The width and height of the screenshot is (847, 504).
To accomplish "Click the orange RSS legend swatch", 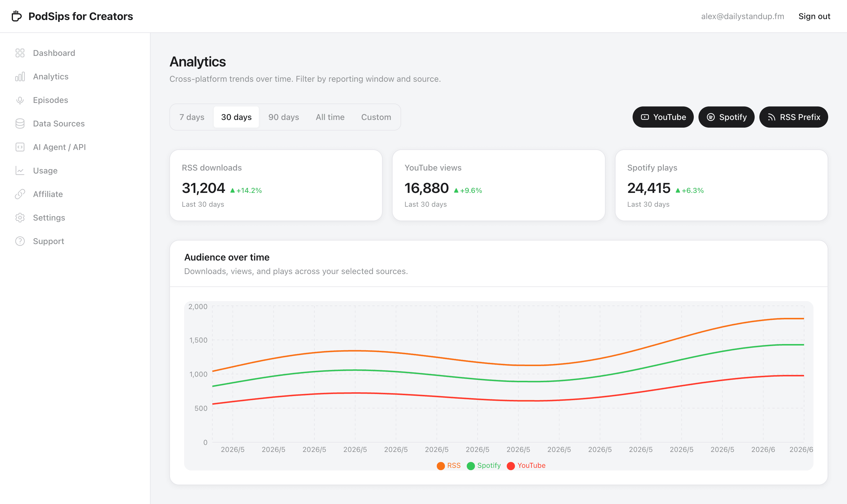I will coord(441,465).
